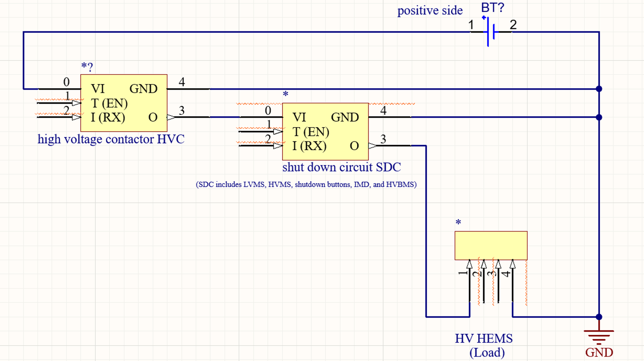Select pin 3 arrow of the HV HEMS load
The image size is (644, 361).
498,264
